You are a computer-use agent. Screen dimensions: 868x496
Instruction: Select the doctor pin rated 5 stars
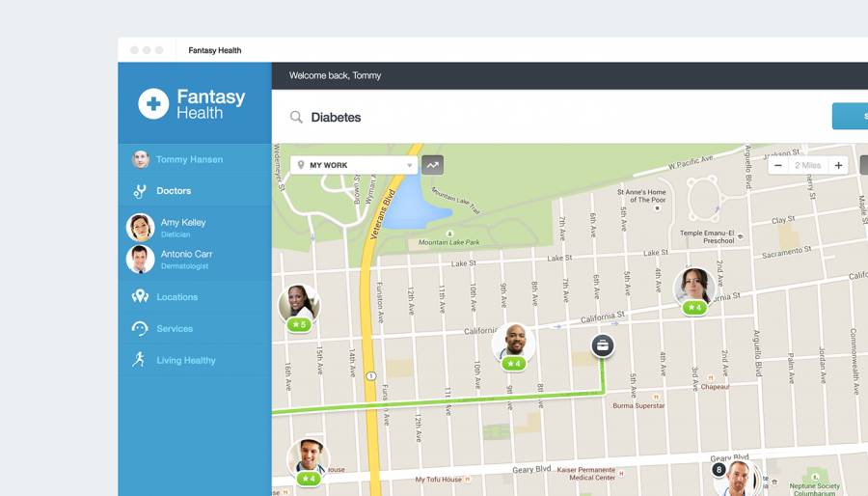pyautogui.click(x=299, y=305)
